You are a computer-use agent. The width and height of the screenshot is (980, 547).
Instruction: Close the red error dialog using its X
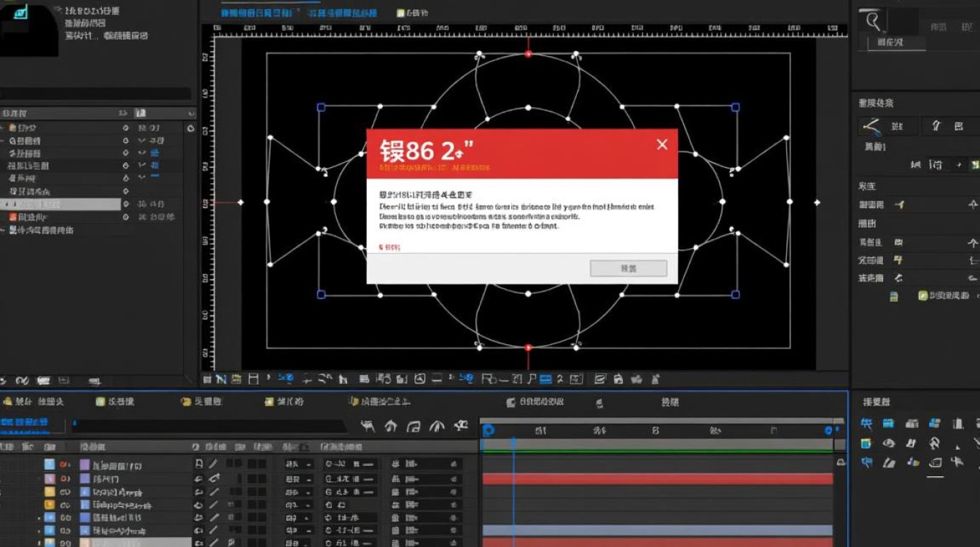[x=661, y=144]
